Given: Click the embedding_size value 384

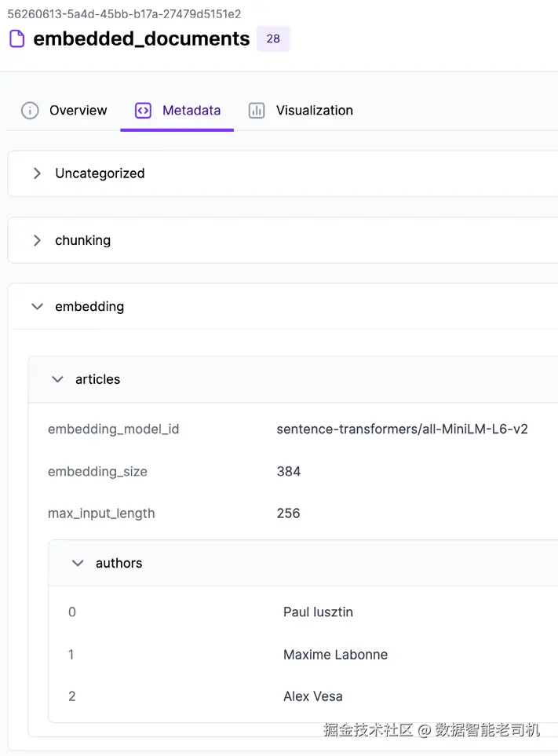Looking at the screenshot, I should [289, 472].
